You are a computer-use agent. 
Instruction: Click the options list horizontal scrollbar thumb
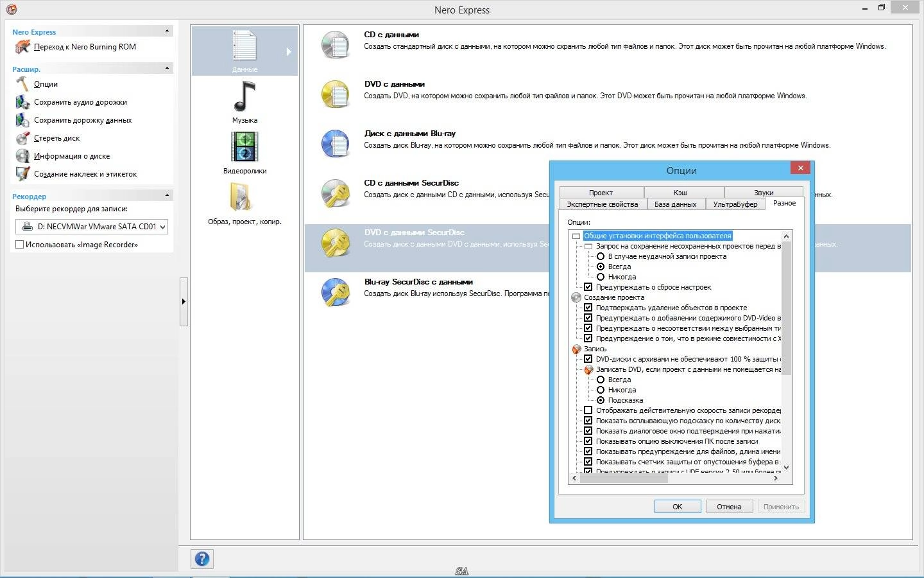624,478
